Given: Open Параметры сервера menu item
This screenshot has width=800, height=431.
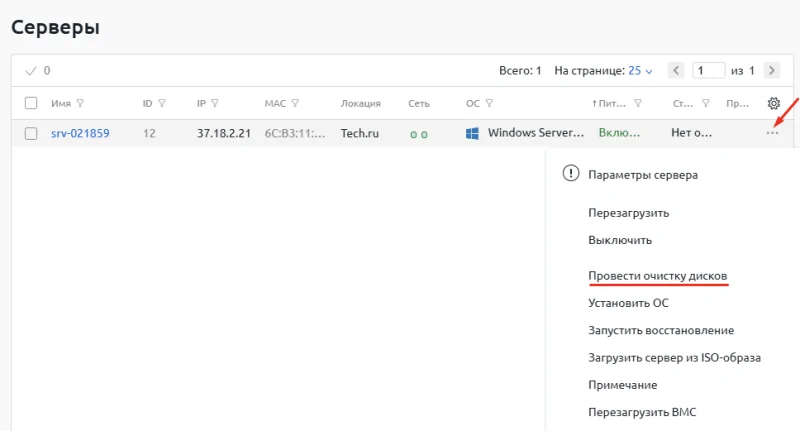Looking at the screenshot, I should pyautogui.click(x=642, y=174).
